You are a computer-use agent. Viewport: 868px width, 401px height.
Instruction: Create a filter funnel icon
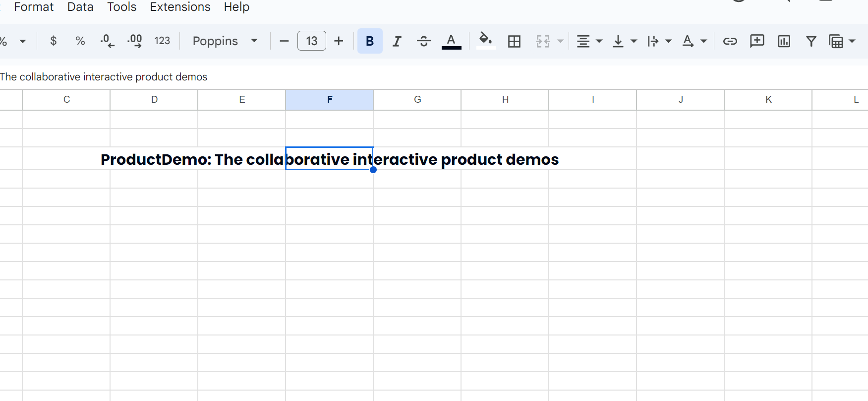pos(811,41)
